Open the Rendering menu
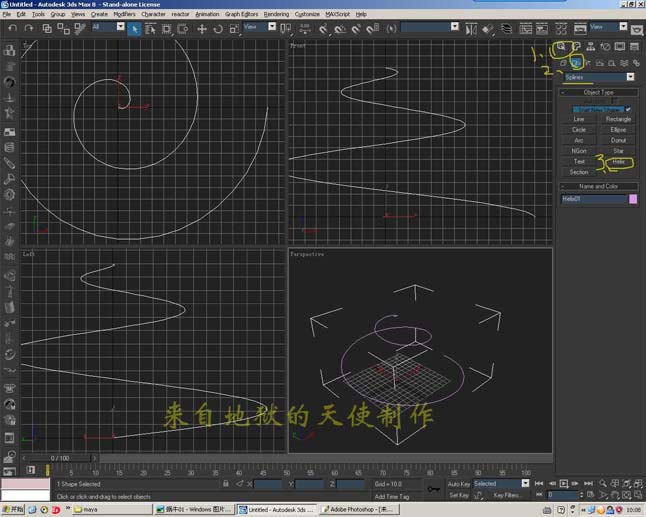 click(276, 14)
